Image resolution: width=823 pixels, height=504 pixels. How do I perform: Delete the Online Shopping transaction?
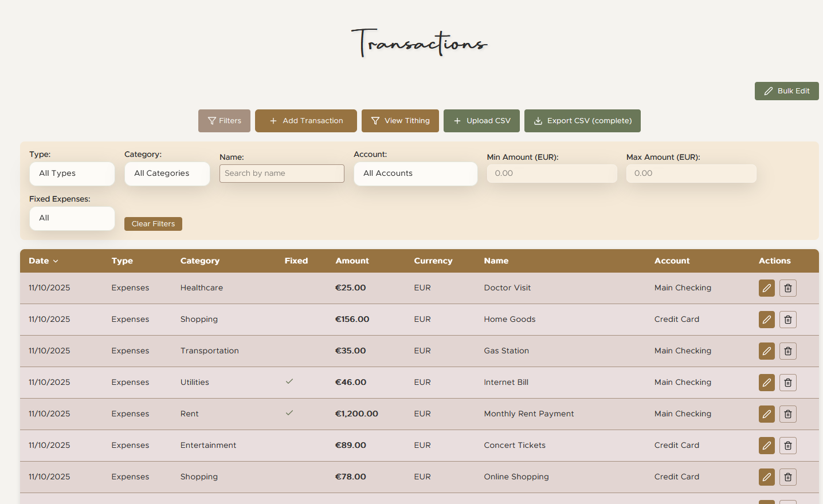click(787, 477)
